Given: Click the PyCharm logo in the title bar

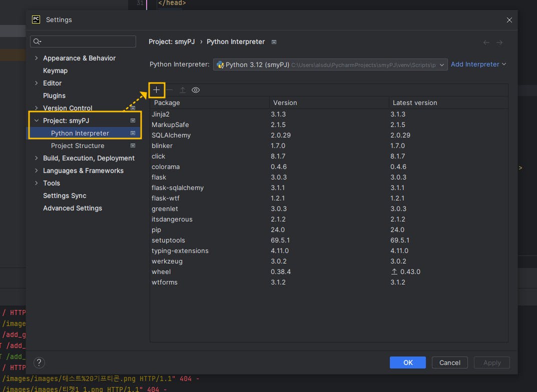Looking at the screenshot, I should coord(36,19).
